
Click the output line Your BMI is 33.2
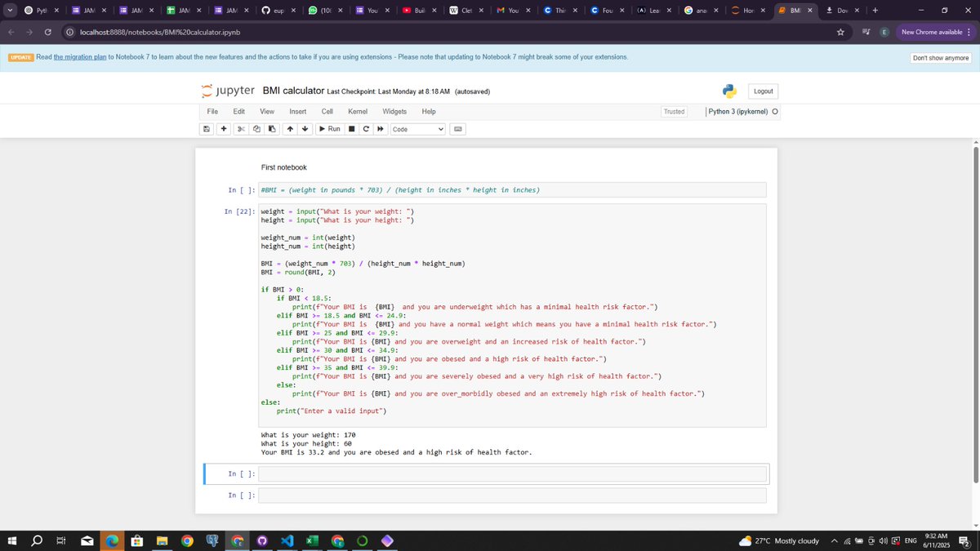pos(396,452)
